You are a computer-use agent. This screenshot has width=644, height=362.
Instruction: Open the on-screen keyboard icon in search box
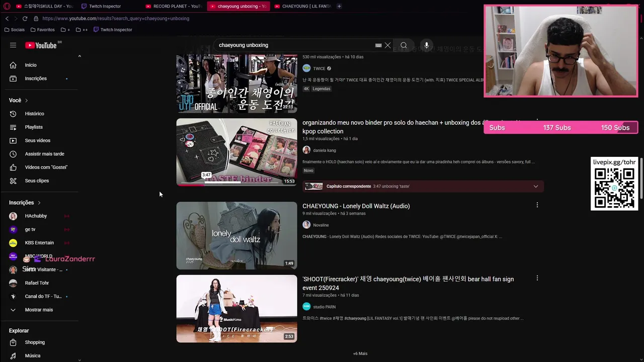coord(378,45)
